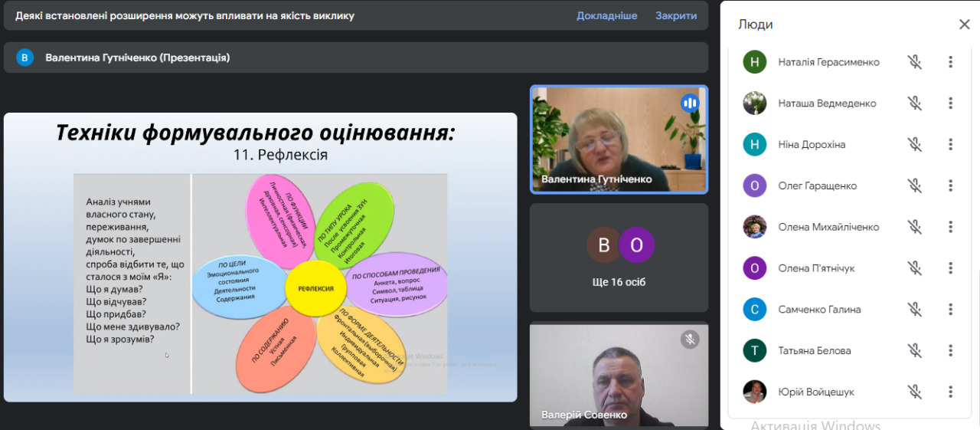Mute Олена П'ятнічук's microphone
Viewport: 980px width, 430px height.
pos(914,268)
